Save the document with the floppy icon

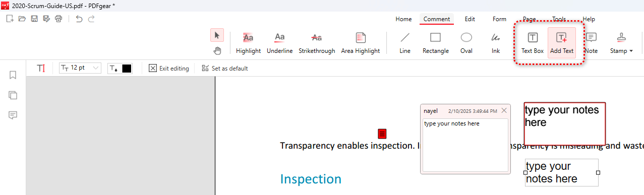[34, 19]
